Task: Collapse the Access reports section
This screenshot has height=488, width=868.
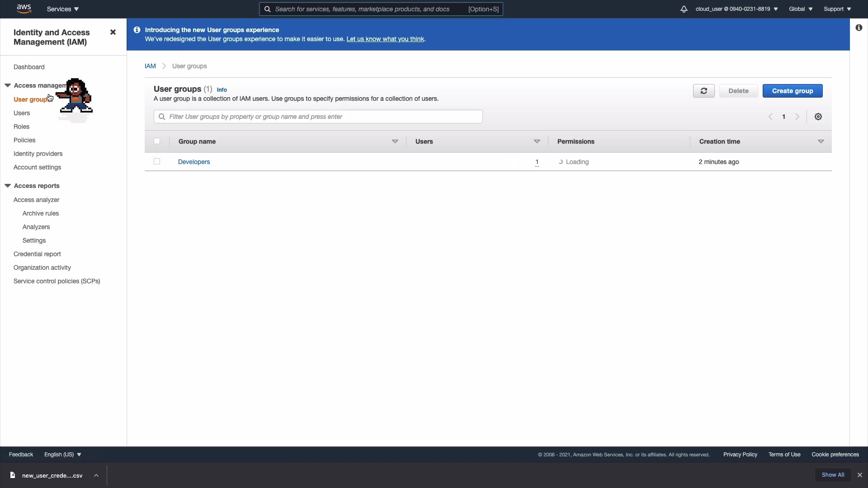Action: 8,186
